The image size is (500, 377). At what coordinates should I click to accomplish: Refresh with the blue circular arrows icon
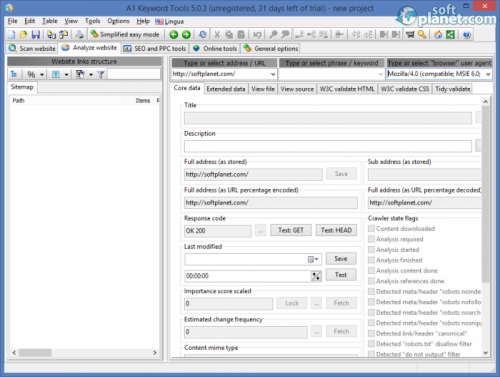(202, 35)
